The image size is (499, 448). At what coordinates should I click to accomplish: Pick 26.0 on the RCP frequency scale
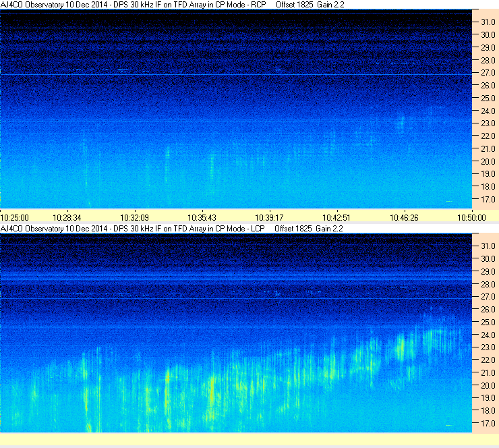(x=488, y=86)
